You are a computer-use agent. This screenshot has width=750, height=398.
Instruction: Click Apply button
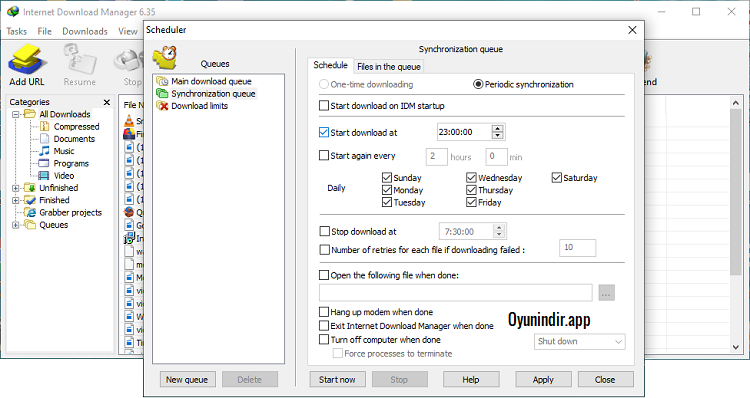[x=543, y=379]
